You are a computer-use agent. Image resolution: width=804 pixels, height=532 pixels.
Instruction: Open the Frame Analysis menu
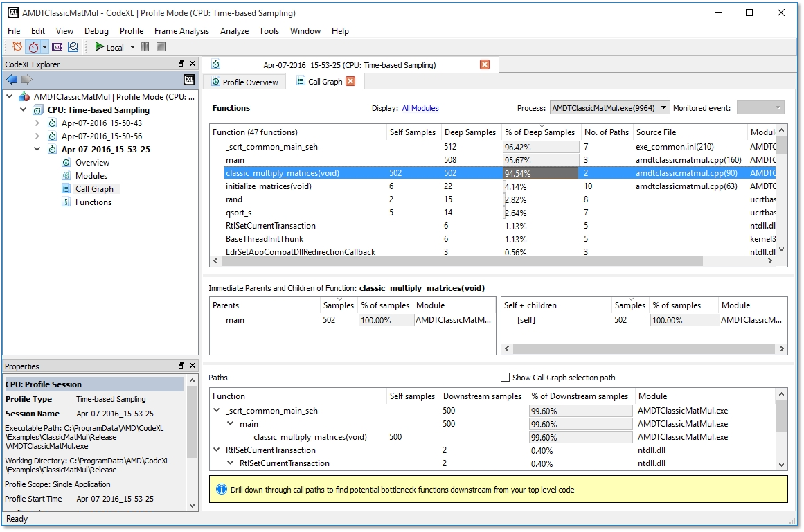[181, 30]
